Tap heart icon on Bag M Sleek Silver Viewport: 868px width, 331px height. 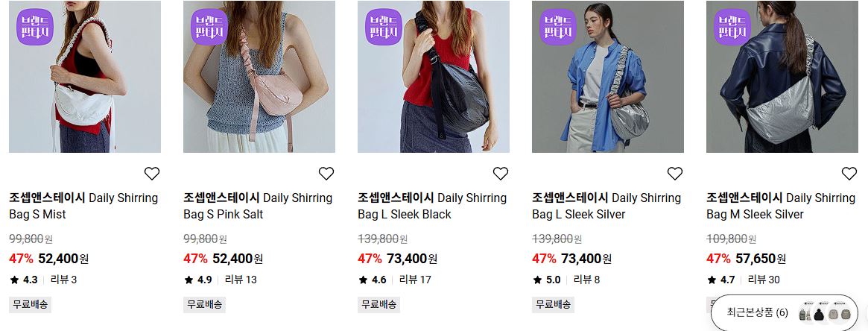pos(849,174)
